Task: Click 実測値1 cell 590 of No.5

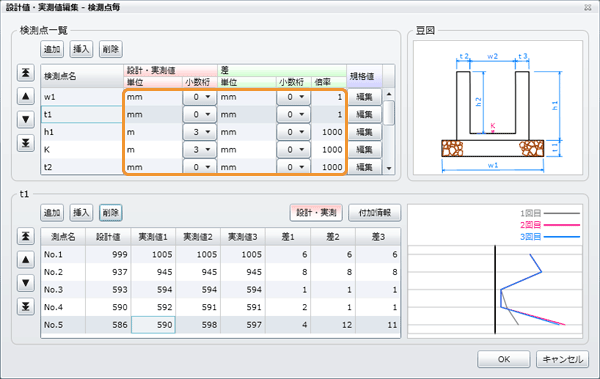Action: pos(153,325)
